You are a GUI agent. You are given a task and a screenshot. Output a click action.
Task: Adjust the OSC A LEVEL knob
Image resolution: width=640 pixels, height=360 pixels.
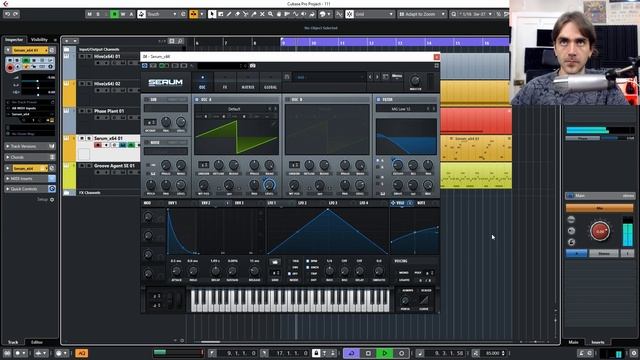point(269,185)
